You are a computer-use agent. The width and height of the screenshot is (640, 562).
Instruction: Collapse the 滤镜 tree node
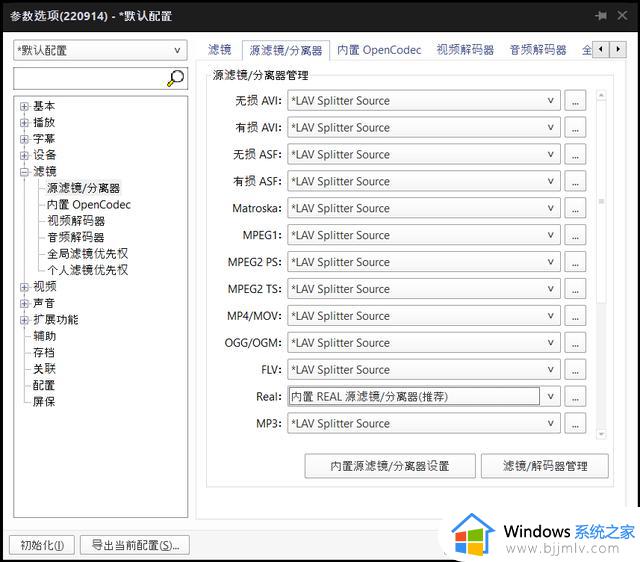click(24, 172)
